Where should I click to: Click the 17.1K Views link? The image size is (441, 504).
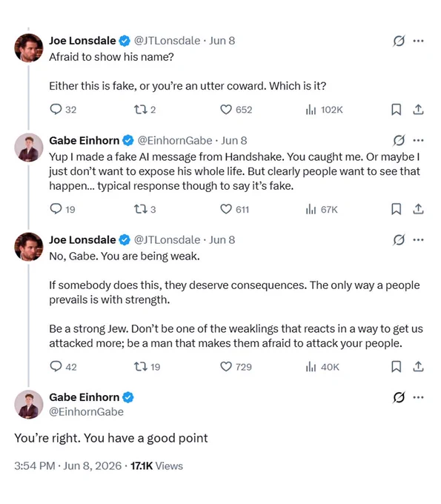tap(156, 466)
